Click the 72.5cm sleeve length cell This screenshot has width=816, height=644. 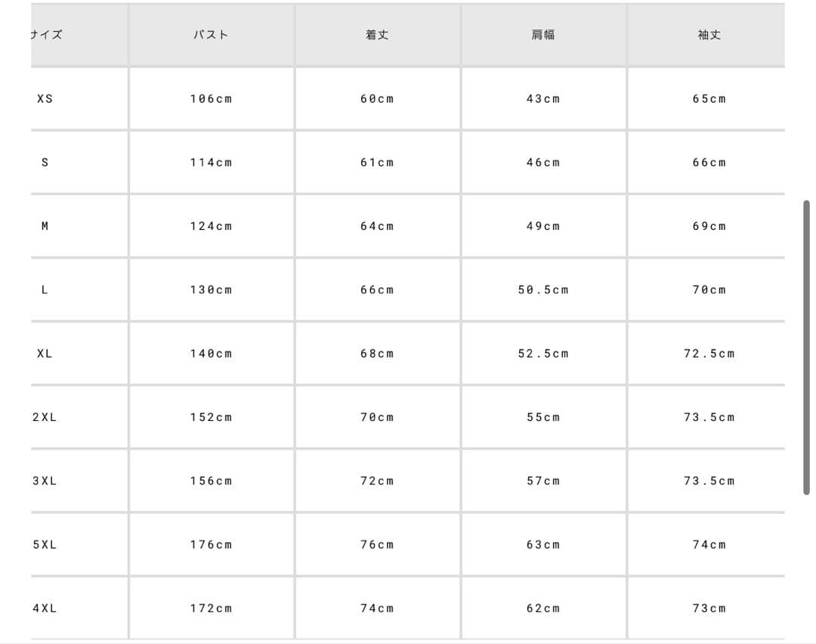pos(709,354)
